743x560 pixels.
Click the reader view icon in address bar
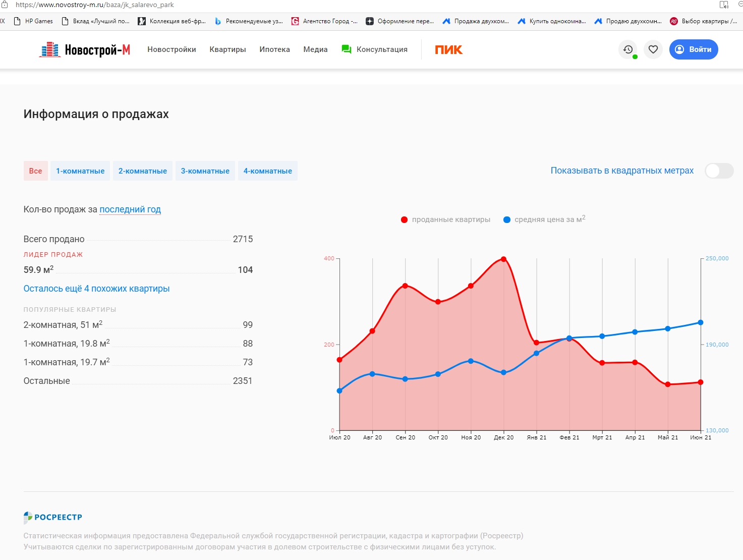pyautogui.click(x=724, y=5)
